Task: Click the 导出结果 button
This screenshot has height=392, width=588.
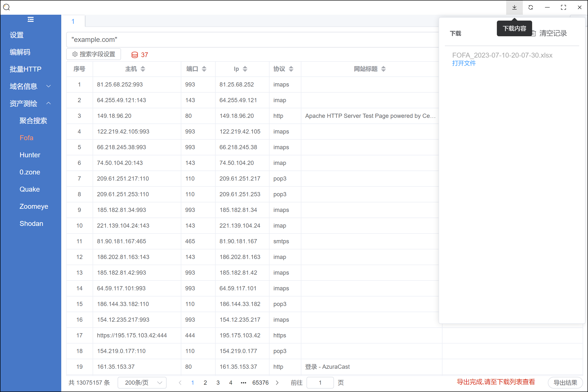Action: pos(565,382)
